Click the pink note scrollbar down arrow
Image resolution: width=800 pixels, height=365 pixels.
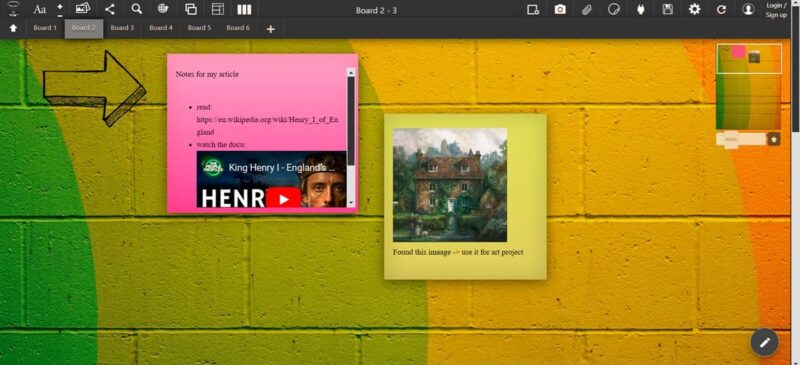click(351, 203)
